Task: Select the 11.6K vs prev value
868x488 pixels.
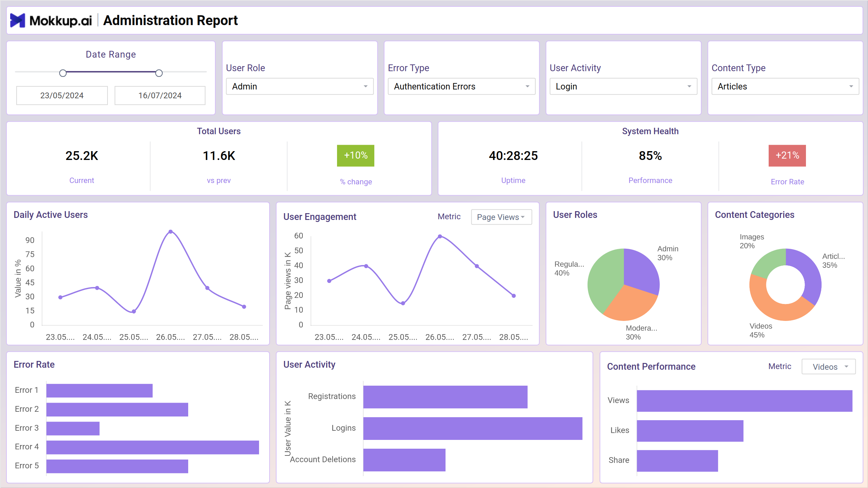Action: click(219, 156)
